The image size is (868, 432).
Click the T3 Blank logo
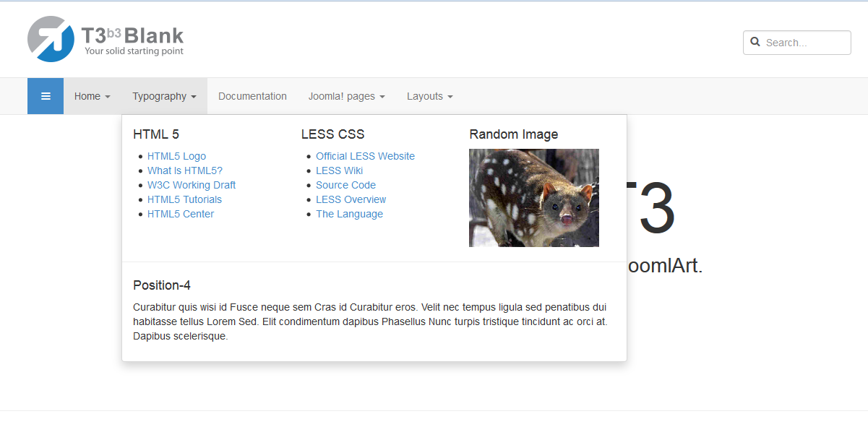(106, 39)
